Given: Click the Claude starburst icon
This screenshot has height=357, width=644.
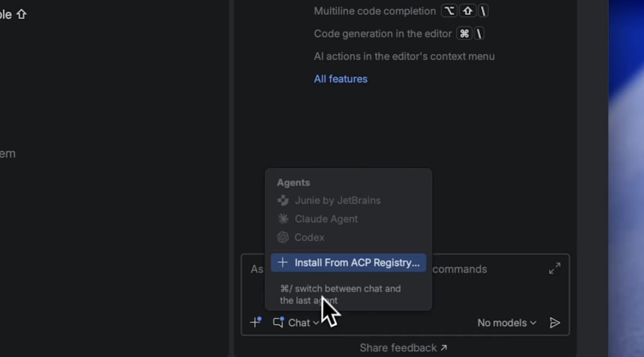Looking at the screenshot, I should point(283,219).
